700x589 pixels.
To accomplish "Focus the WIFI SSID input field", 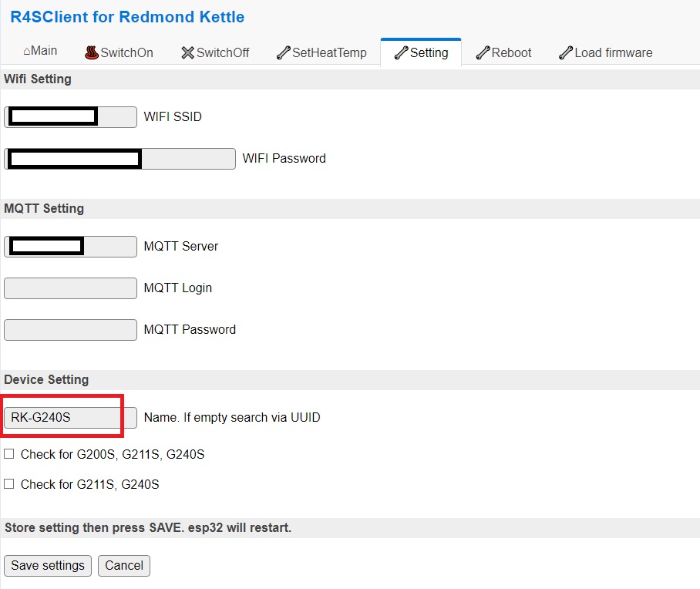I will 70,117.
